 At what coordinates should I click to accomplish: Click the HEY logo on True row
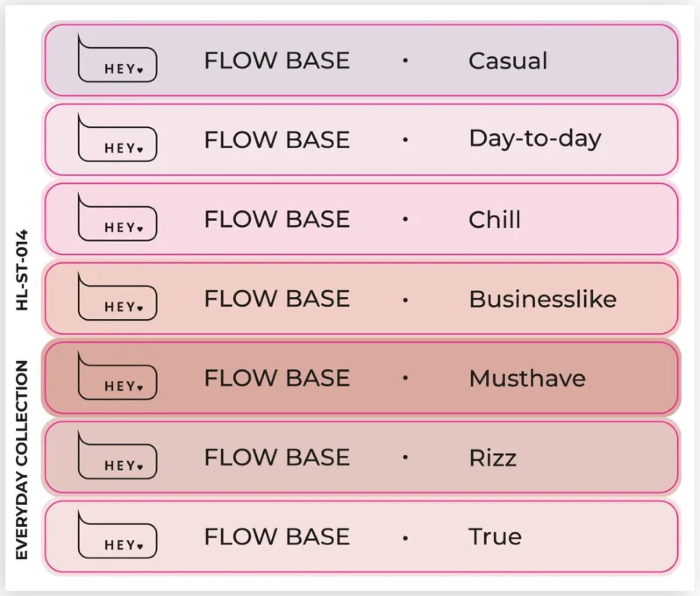tap(117, 534)
